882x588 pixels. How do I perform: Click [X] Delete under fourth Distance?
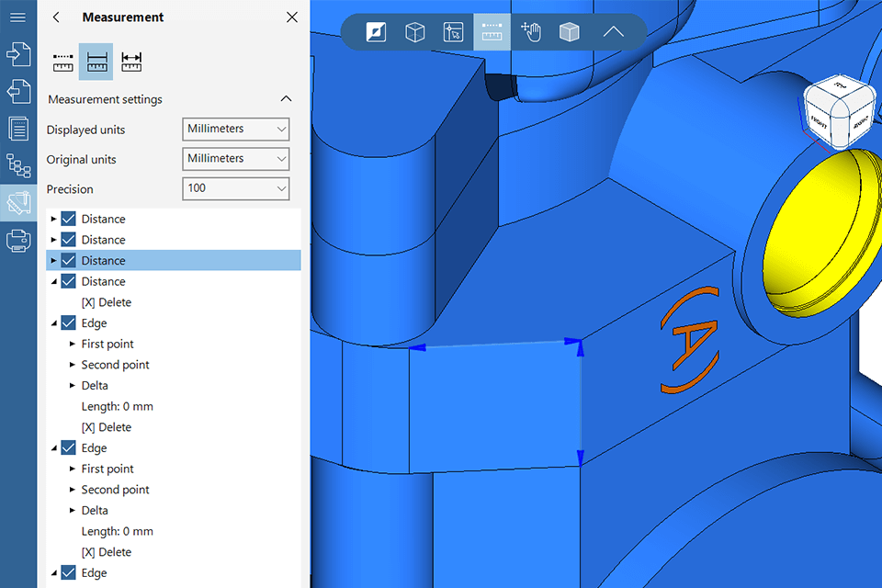[x=106, y=302]
